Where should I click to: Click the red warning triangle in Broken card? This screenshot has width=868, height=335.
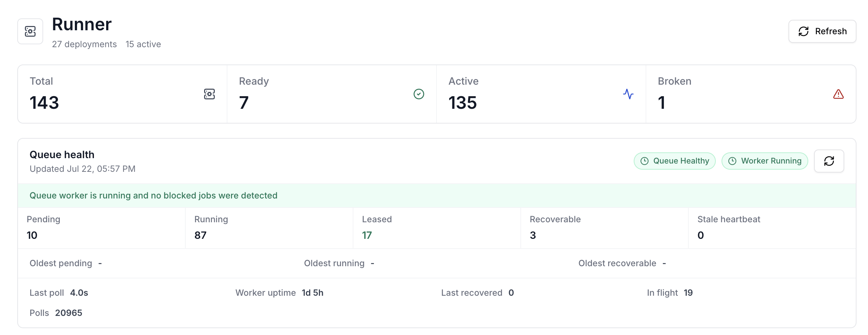tap(838, 94)
